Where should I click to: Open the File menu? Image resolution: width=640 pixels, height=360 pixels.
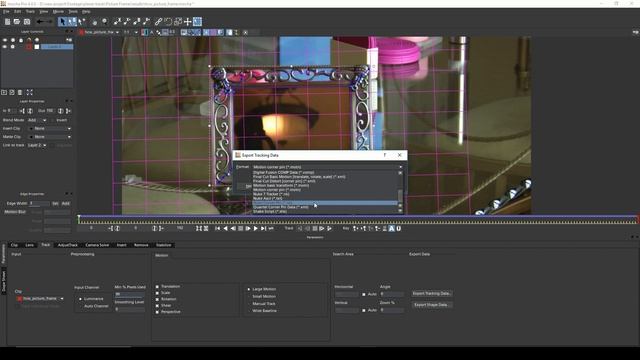(x=6, y=11)
